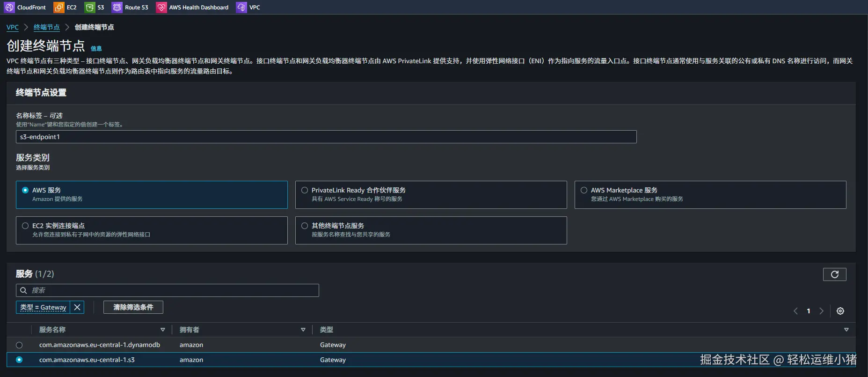The image size is (868, 377).
Task: Click the services 搜索 search box
Action: pos(168,290)
